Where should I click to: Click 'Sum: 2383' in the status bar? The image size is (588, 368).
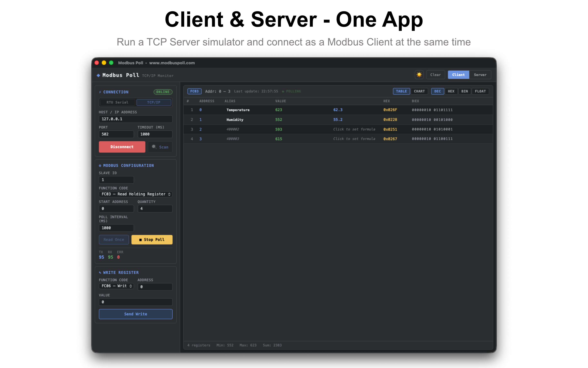pyautogui.click(x=272, y=345)
